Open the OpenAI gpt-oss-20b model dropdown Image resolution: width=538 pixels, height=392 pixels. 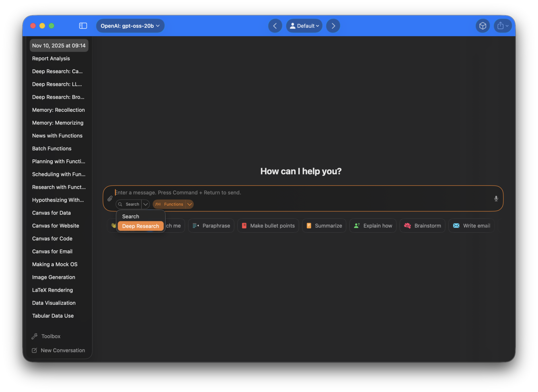click(x=130, y=26)
